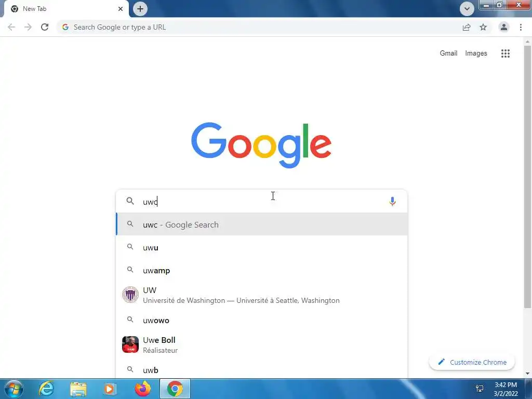The height and width of the screenshot is (399, 532).
Task: Choose the 'uwowo' suggestion
Action: click(262, 320)
